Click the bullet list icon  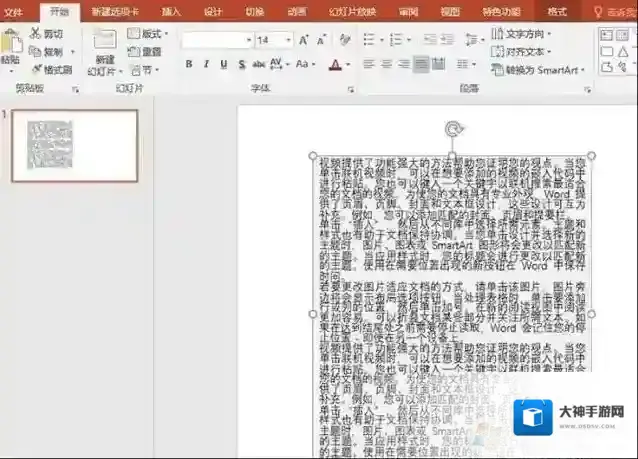(368, 40)
